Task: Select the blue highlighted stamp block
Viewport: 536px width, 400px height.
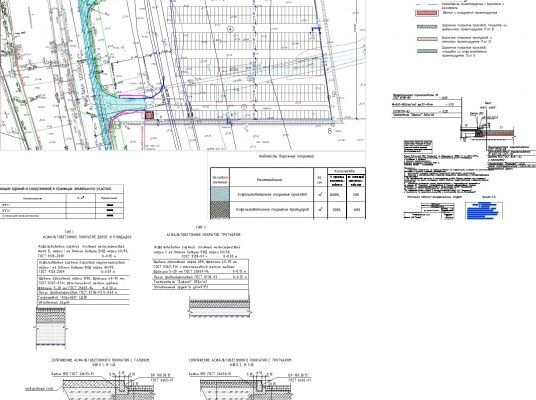Action: tap(484, 211)
